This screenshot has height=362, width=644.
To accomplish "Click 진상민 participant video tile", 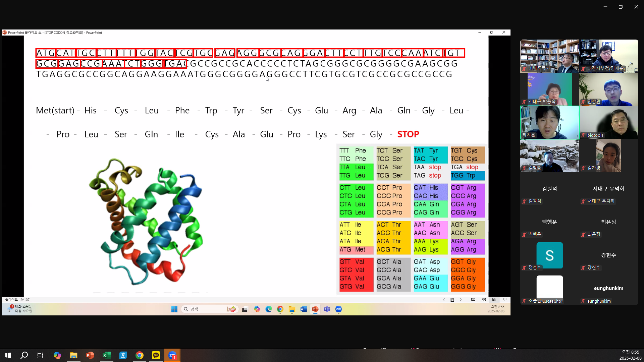I will pyautogui.click(x=608, y=89).
